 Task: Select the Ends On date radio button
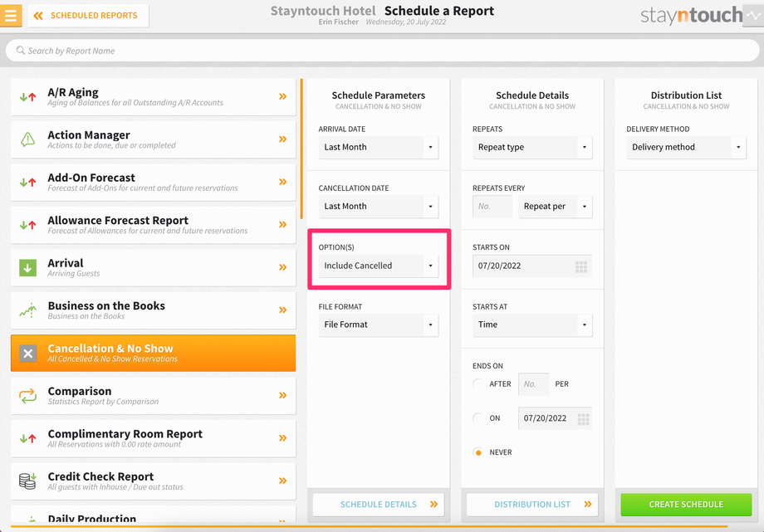pyautogui.click(x=478, y=418)
